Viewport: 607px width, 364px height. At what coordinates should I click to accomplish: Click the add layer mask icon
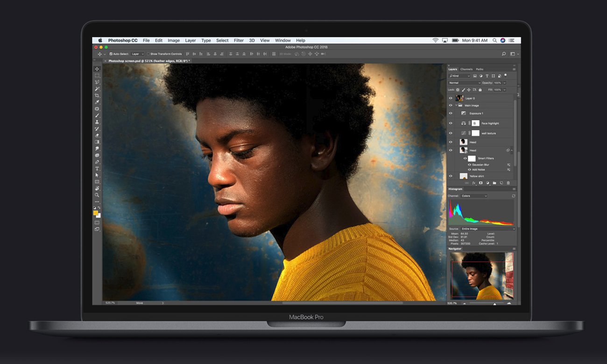pos(481,183)
